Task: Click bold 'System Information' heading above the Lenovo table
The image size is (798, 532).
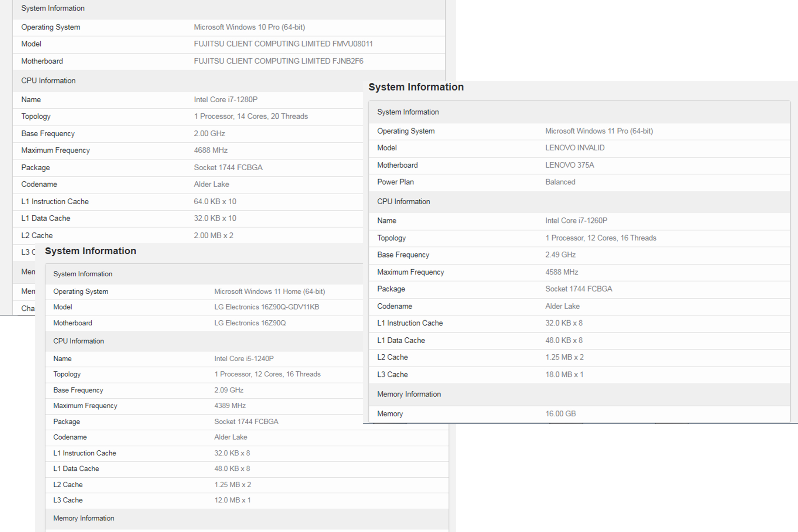Action: 416,87
